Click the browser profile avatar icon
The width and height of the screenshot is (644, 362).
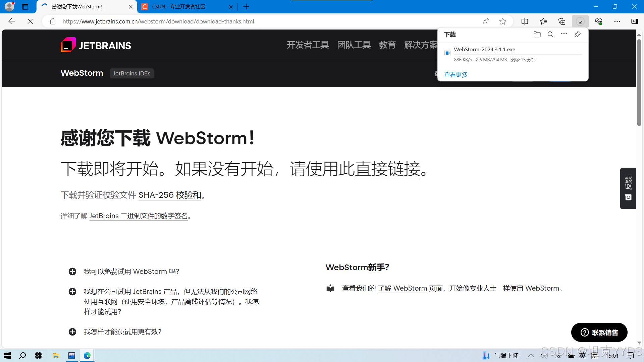click(10, 6)
